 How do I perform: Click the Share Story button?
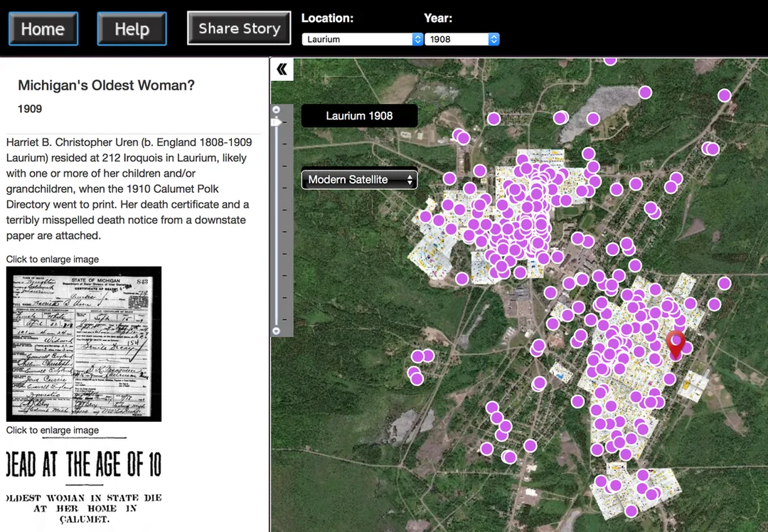click(x=239, y=28)
